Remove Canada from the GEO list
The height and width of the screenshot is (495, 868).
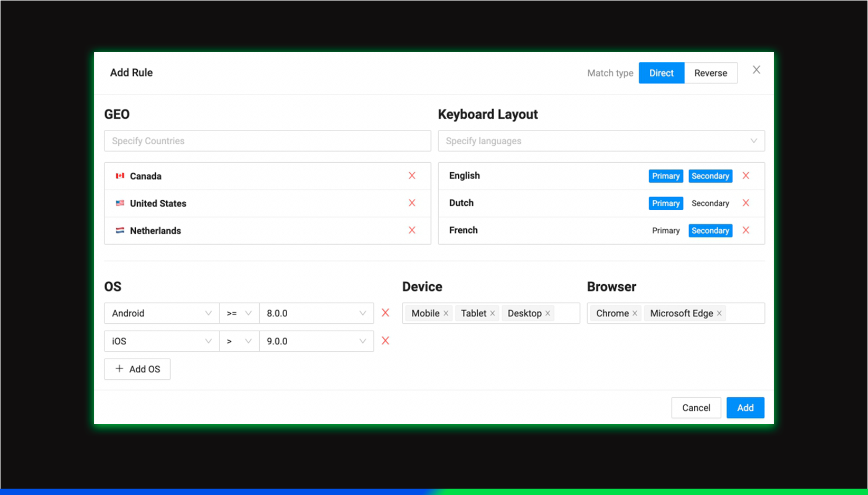tap(412, 175)
